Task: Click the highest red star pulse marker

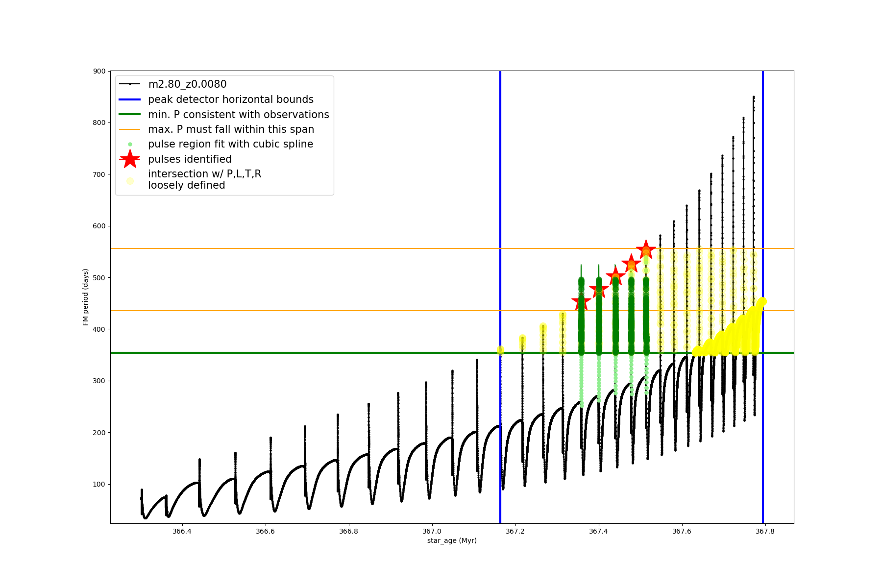Action: (646, 249)
